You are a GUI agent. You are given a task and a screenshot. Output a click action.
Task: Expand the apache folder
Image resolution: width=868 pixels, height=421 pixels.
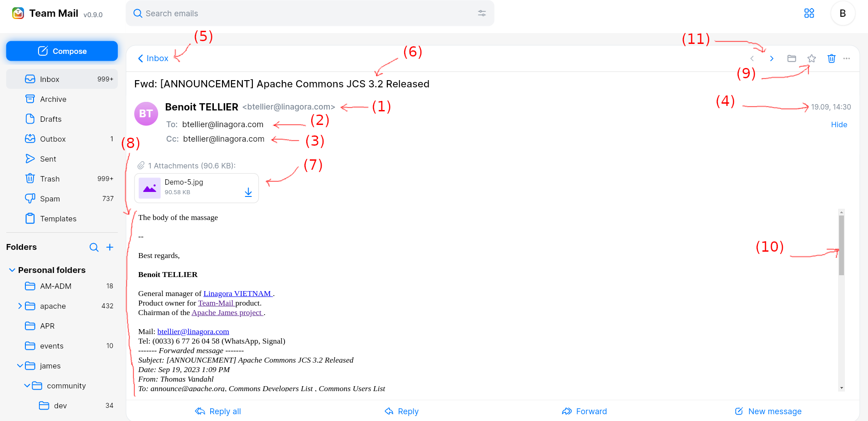[x=20, y=306]
